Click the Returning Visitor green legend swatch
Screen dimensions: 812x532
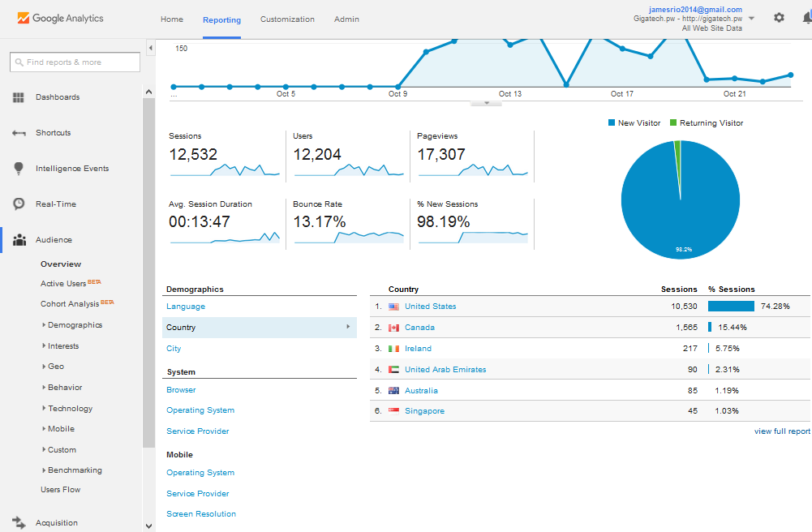673,122
